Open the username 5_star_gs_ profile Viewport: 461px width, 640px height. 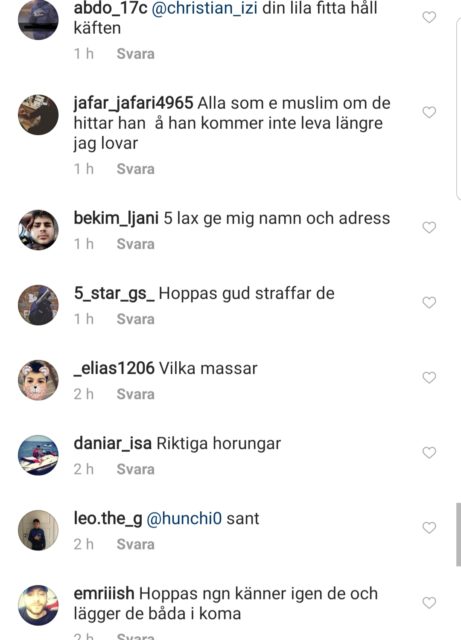tap(114, 293)
